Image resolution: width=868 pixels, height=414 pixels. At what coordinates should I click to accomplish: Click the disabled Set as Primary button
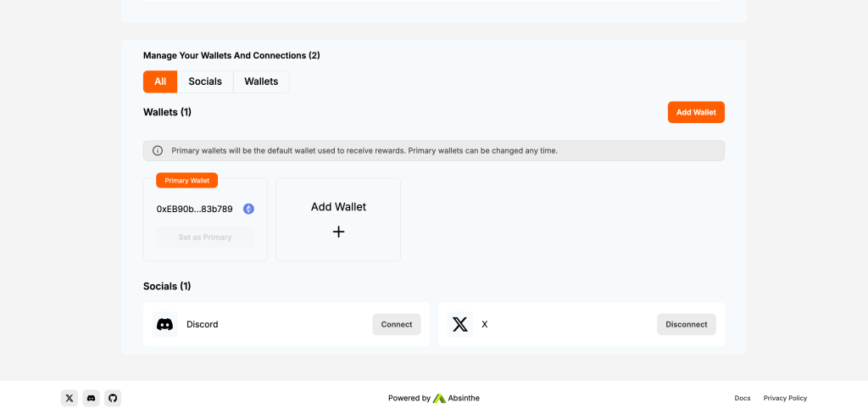click(x=205, y=238)
